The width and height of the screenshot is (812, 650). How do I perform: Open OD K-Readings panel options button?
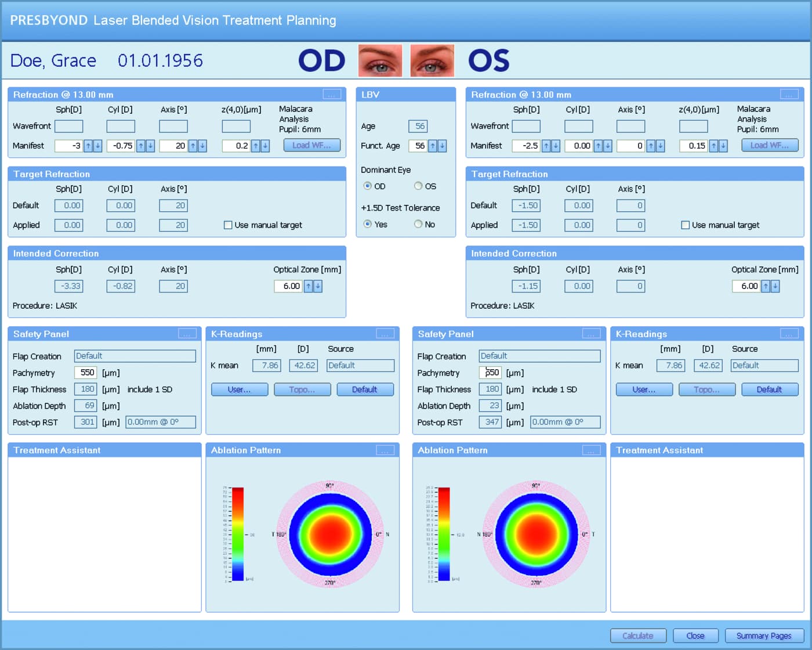[x=385, y=334]
